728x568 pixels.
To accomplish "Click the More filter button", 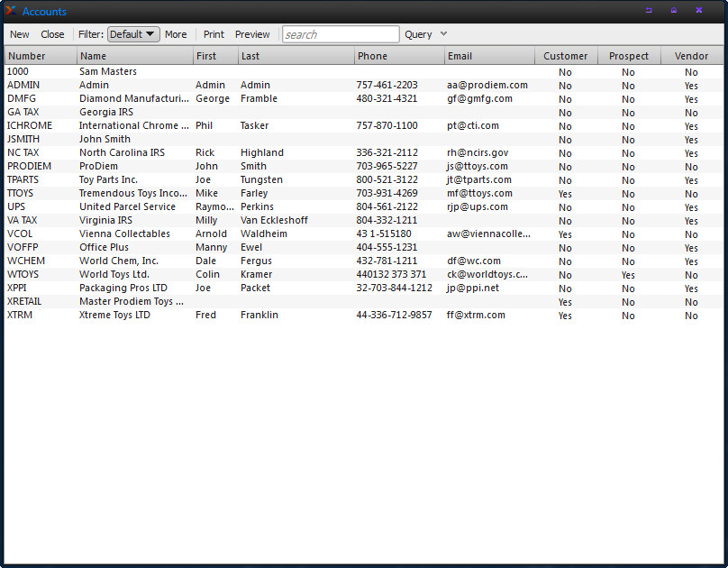I will 176,34.
